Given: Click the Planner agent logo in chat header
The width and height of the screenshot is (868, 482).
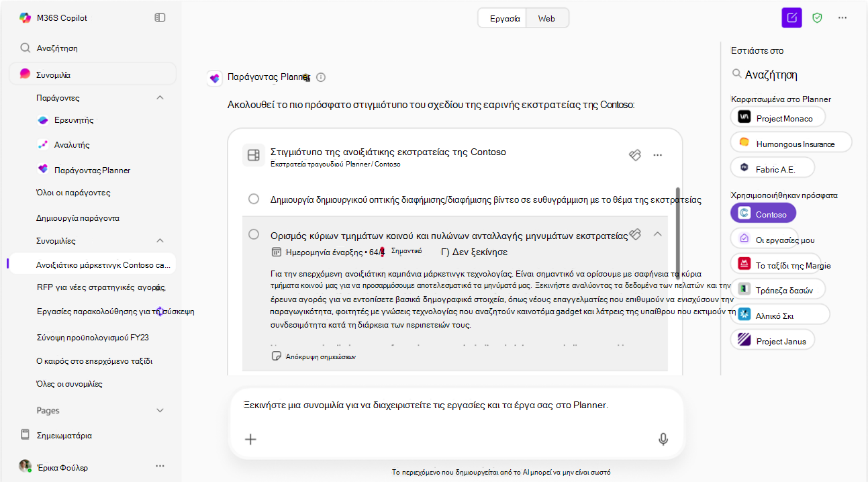Looking at the screenshot, I should [x=215, y=78].
